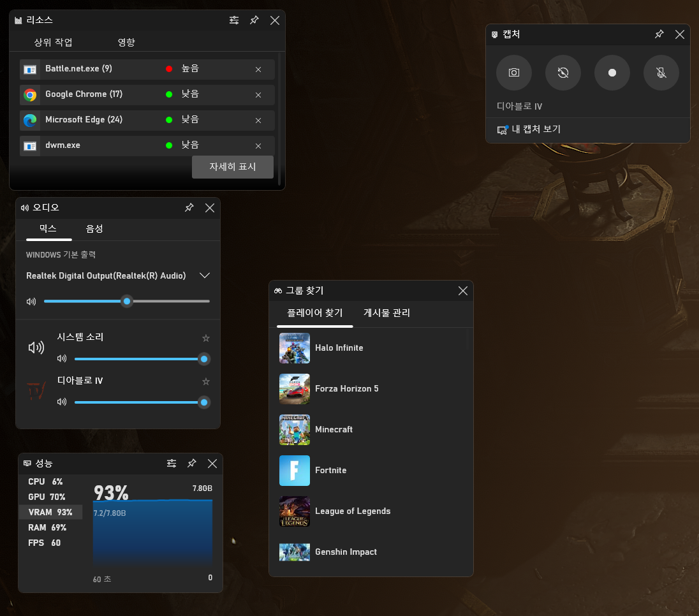Open 성능 widget options icon
The image size is (699, 616).
pyautogui.click(x=171, y=464)
